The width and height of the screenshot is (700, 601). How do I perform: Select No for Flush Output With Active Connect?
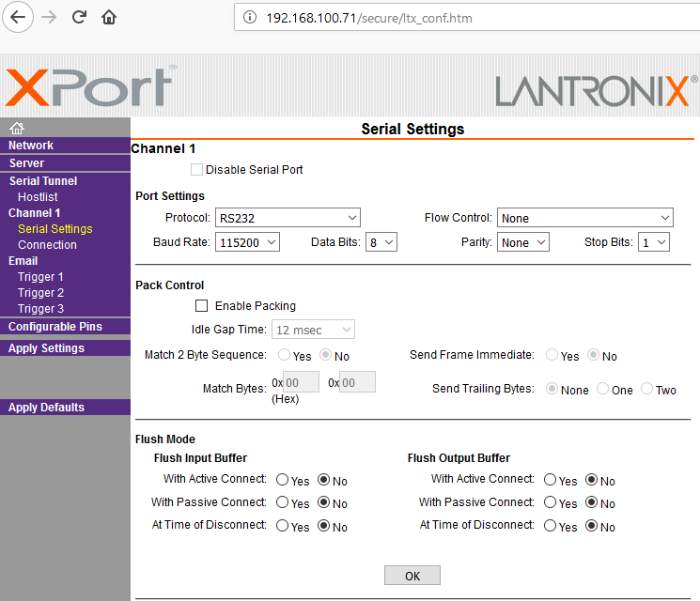592,480
